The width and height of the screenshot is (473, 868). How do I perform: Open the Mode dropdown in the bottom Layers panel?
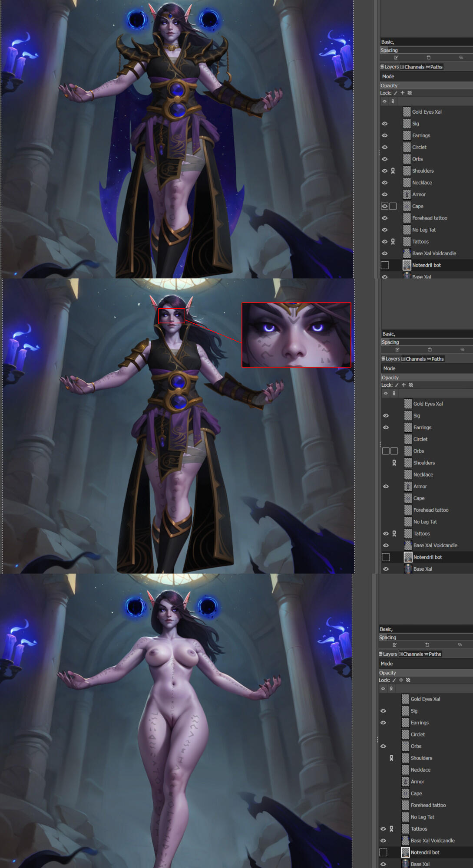pos(425,664)
